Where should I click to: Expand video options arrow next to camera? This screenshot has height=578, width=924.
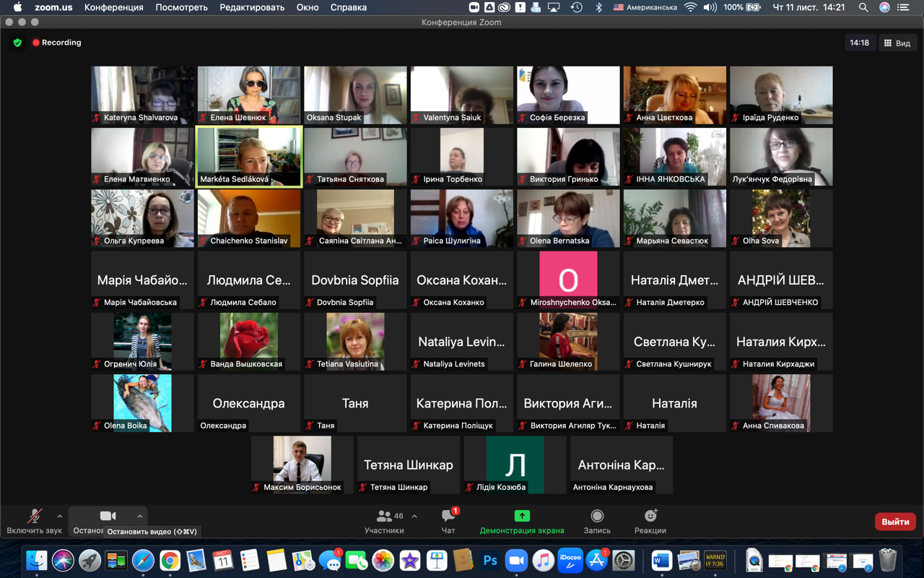tap(140, 517)
